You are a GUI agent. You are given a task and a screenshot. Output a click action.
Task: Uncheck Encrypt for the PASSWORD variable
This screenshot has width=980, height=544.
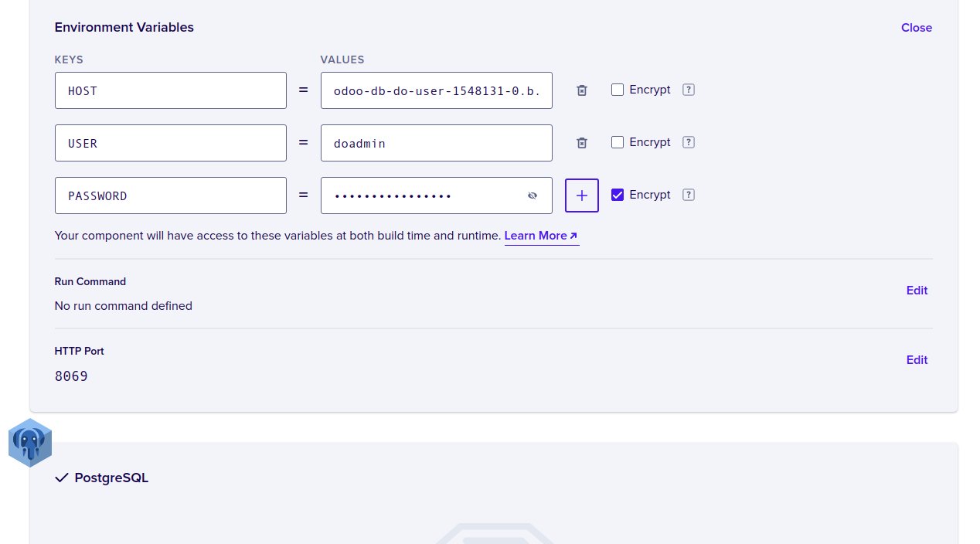pyautogui.click(x=618, y=195)
